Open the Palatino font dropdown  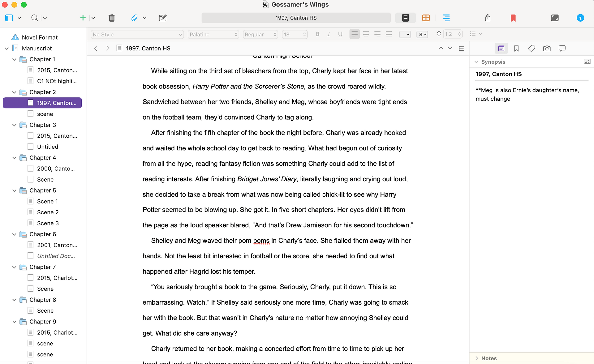(x=213, y=34)
